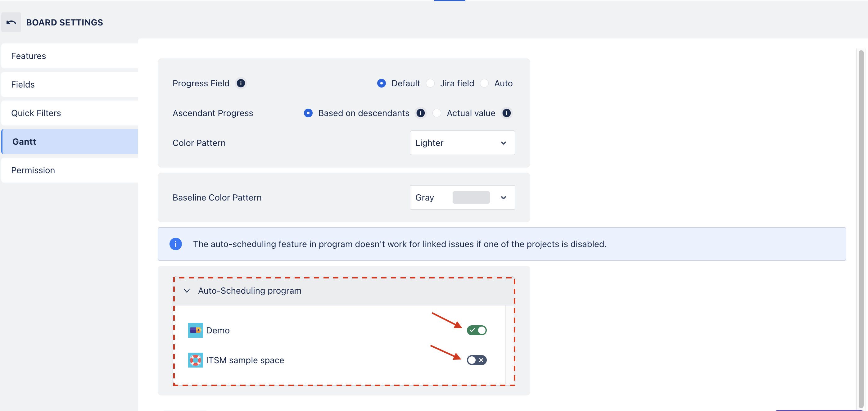This screenshot has height=411, width=868.
Task: Select Actual value radio button
Action: [x=437, y=113]
